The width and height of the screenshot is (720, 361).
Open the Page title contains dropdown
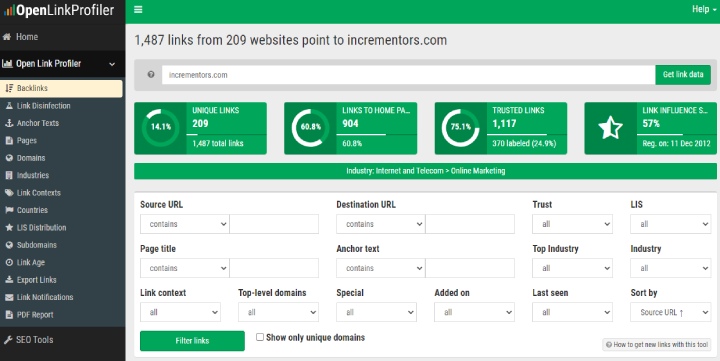(x=185, y=268)
